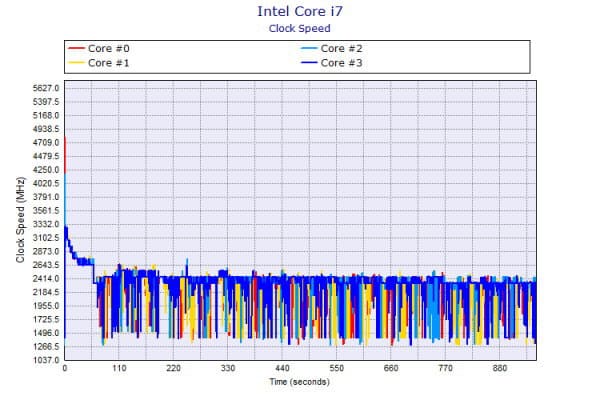Click the 3791.0 y-axis value
This screenshot has height=400, width=600.
coord(46,197)
